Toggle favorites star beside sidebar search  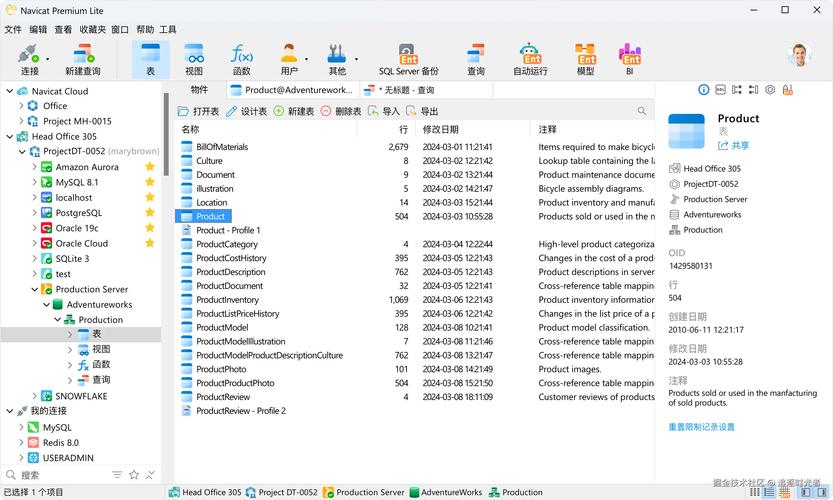pos(134,474)
